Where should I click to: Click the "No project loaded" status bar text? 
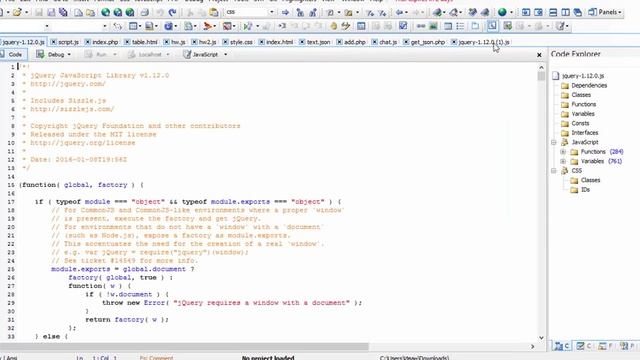tap(268, 358)
